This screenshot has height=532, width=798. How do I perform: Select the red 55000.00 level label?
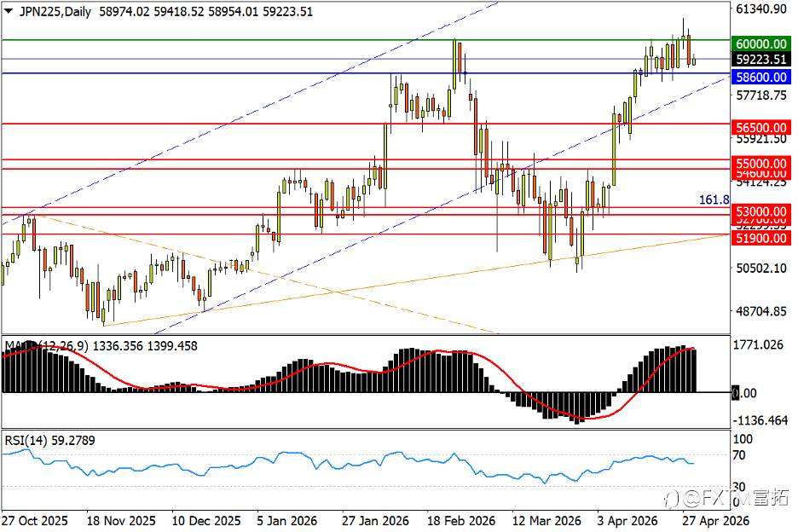(x=761, y=164)
